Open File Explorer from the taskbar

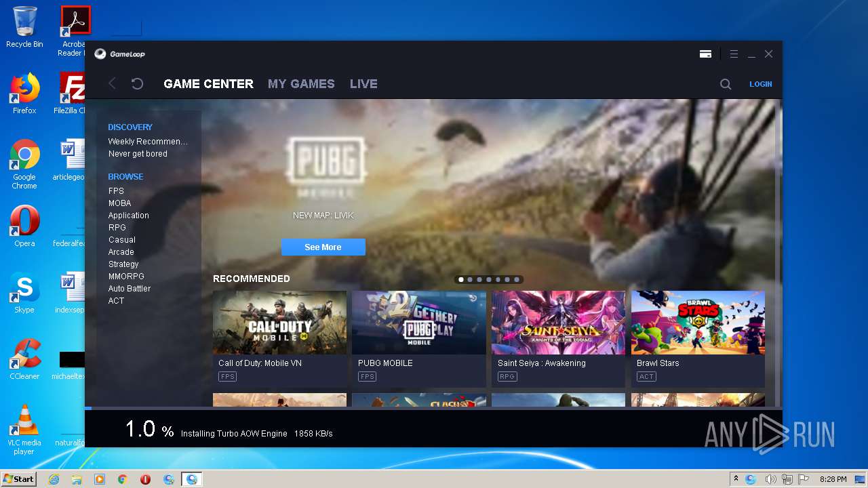tap(77, 479)
